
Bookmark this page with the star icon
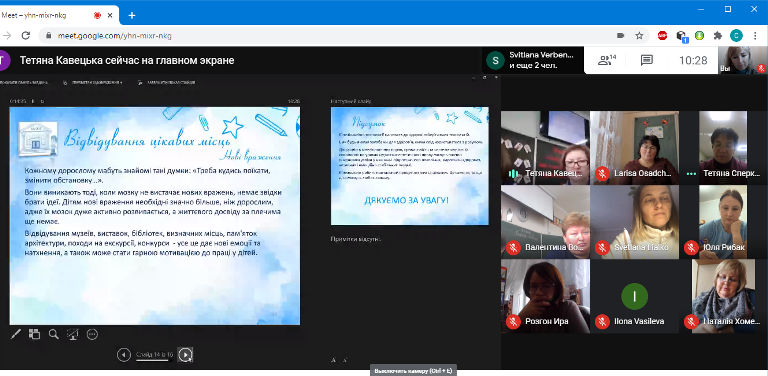tap(639, 35)
